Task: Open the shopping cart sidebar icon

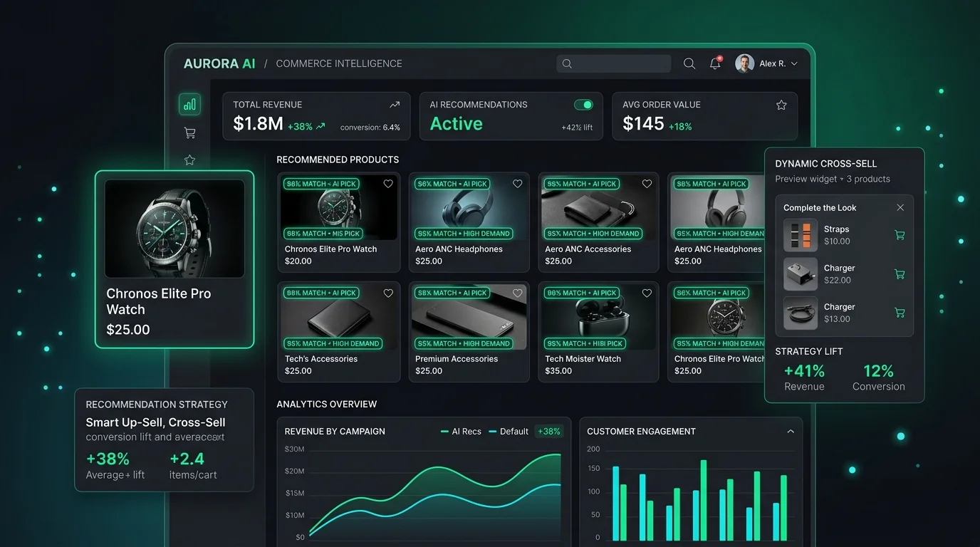Action: pyautogui.click(x=189, y=132)
